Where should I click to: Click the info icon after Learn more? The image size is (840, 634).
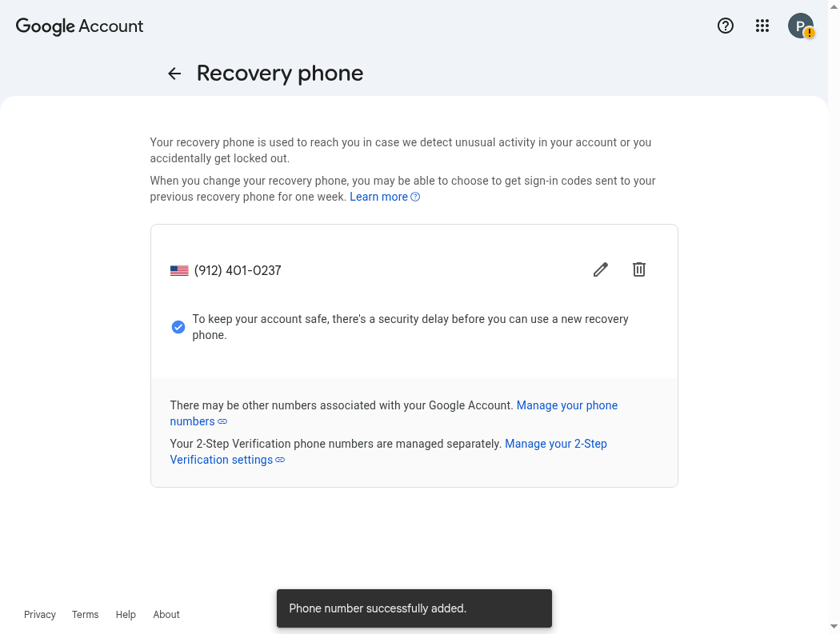(415, 197)
